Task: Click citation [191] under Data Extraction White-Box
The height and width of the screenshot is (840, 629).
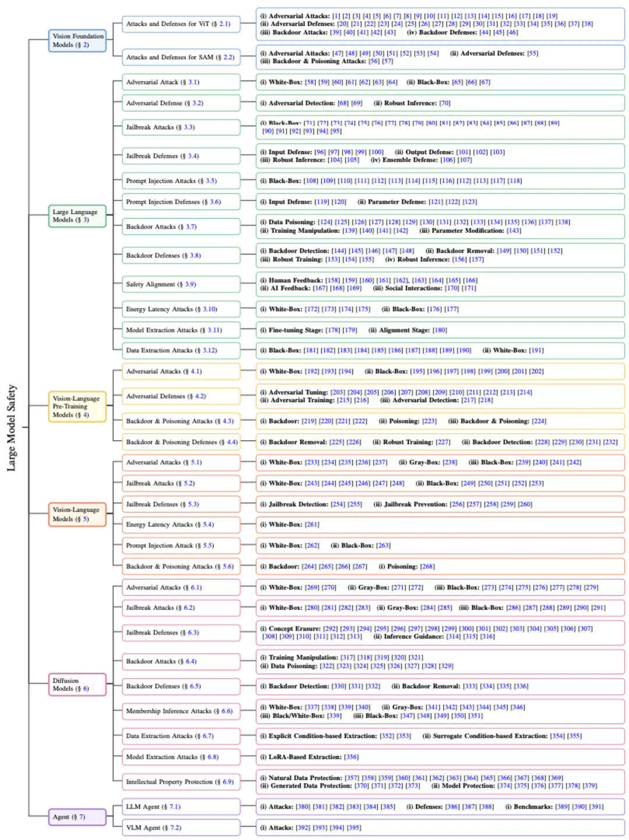Action: tap(536, 350)
